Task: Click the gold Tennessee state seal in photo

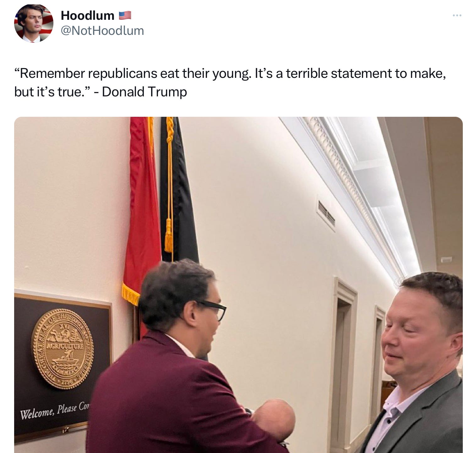Action: 62,348
